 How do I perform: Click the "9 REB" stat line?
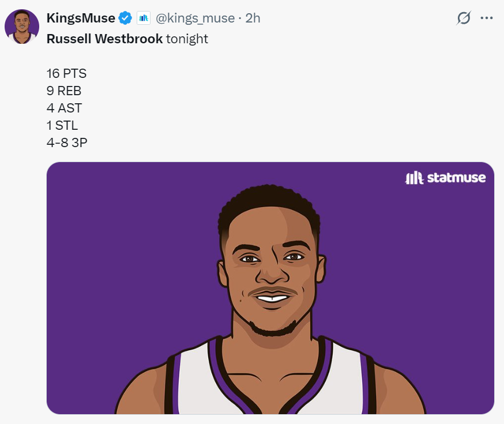[x=64, y=91]
